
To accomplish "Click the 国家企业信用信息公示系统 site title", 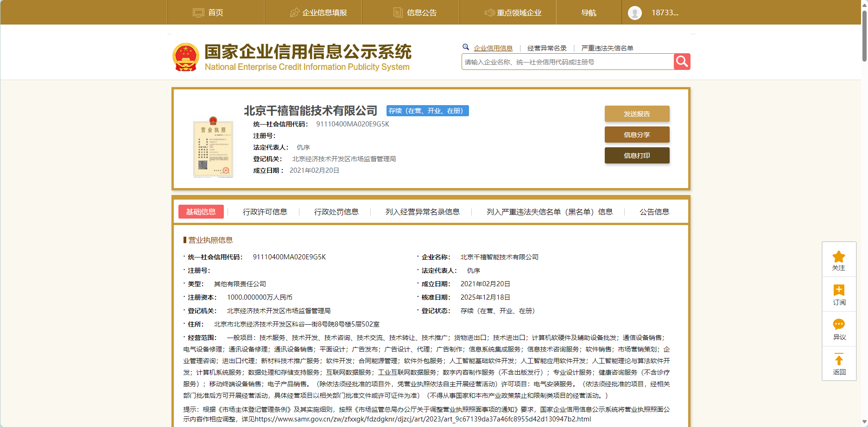I will point(308,52).
